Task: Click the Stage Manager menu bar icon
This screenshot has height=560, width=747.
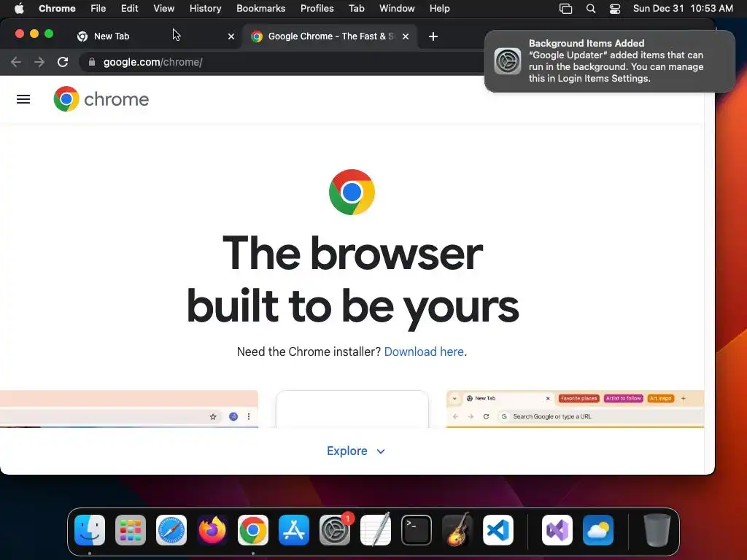Action: 565,9
